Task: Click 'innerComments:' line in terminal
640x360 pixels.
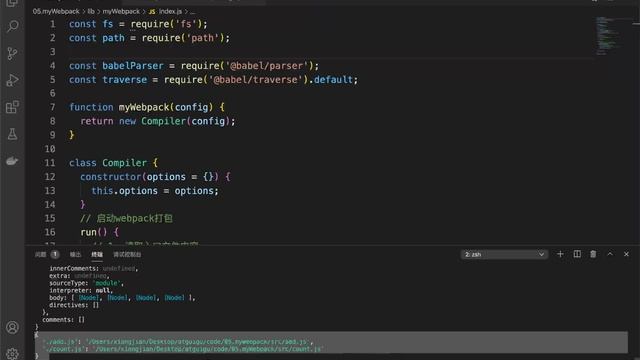Action: click(93, 268)
